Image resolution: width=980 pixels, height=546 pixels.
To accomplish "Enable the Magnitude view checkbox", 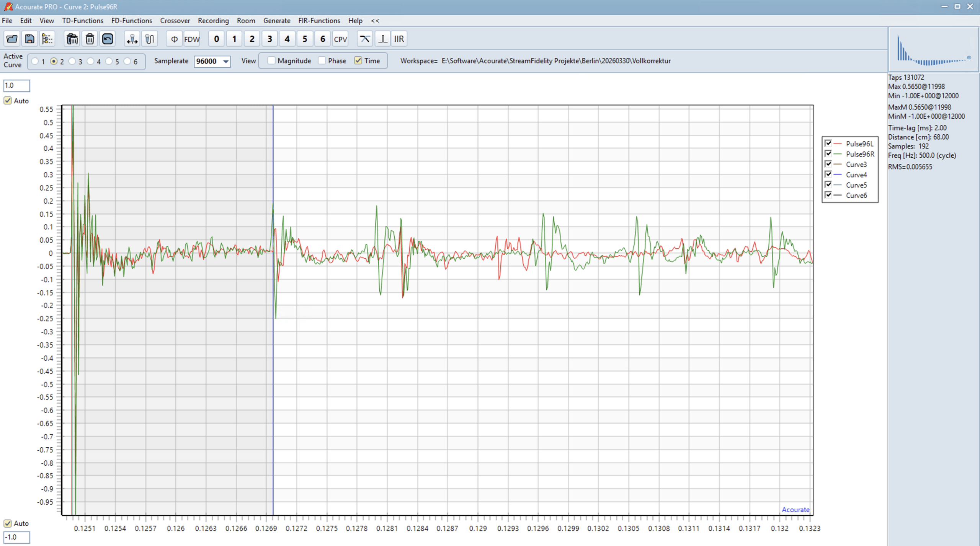I will pos(271,61).
